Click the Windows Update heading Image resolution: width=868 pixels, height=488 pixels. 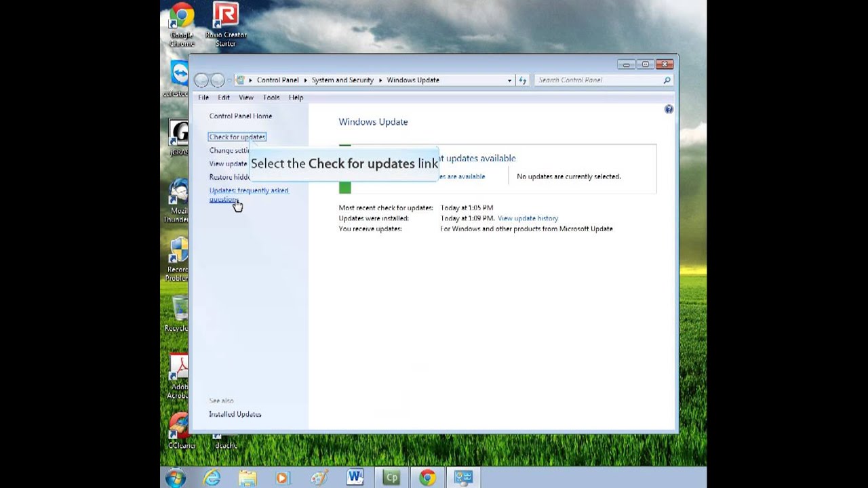(x=373, y=122)
